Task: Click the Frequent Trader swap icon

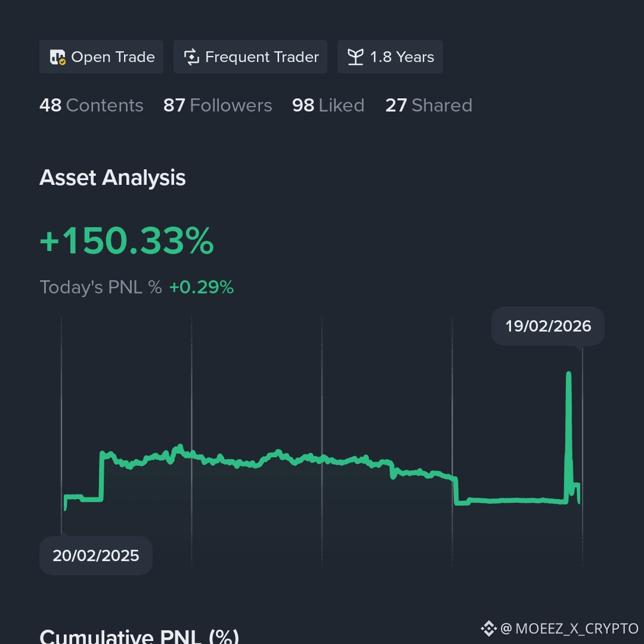Action: click(191, 57)
